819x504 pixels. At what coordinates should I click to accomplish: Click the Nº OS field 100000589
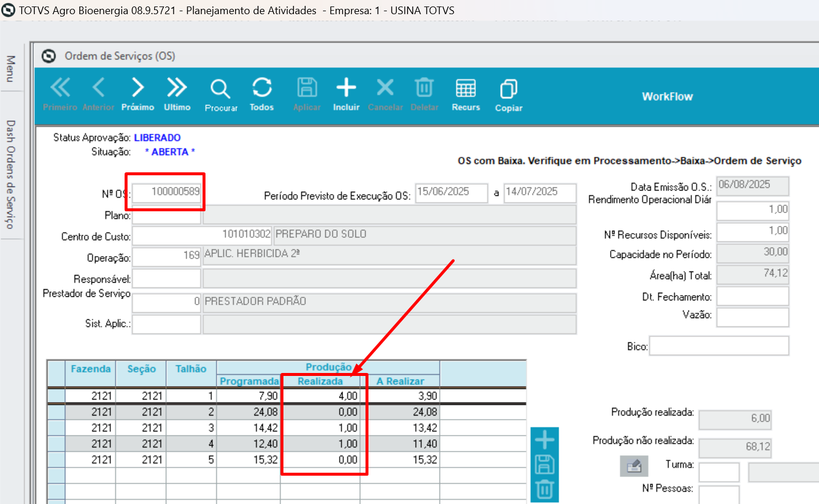click(x=167, y=192)
